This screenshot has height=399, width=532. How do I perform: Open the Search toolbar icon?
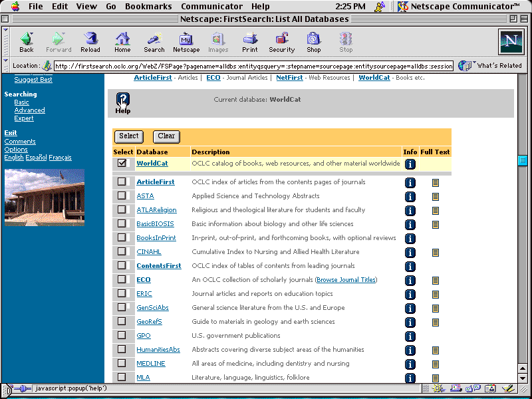[x=154, y=43]
